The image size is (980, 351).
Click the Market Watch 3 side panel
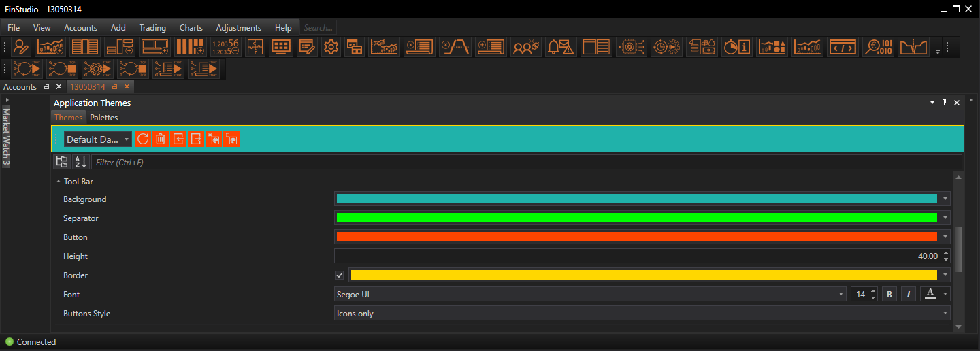click(x=6, y=137)
